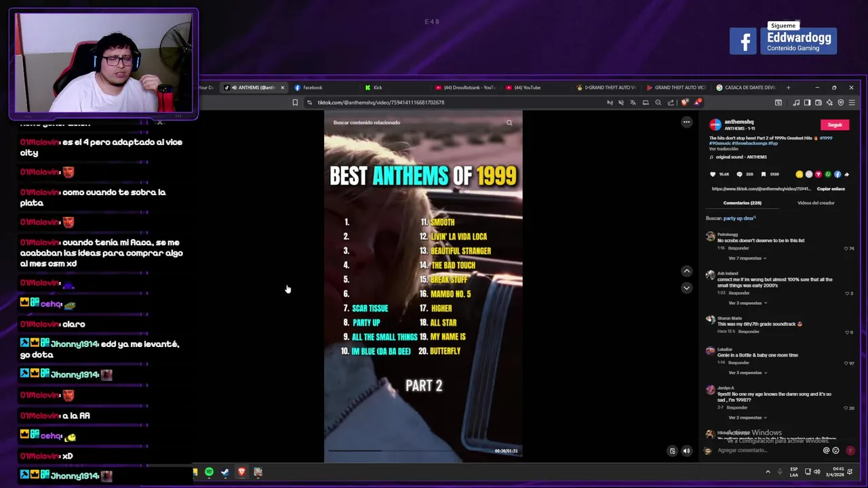
Task: Like the No scrubs comment
Action: click(x=846, y=249)
